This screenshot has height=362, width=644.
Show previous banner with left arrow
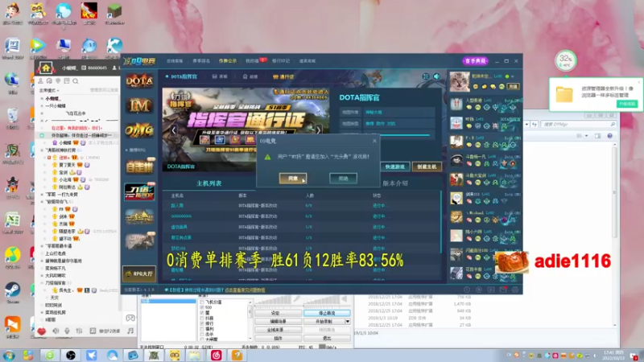click(x=174, y=130)
